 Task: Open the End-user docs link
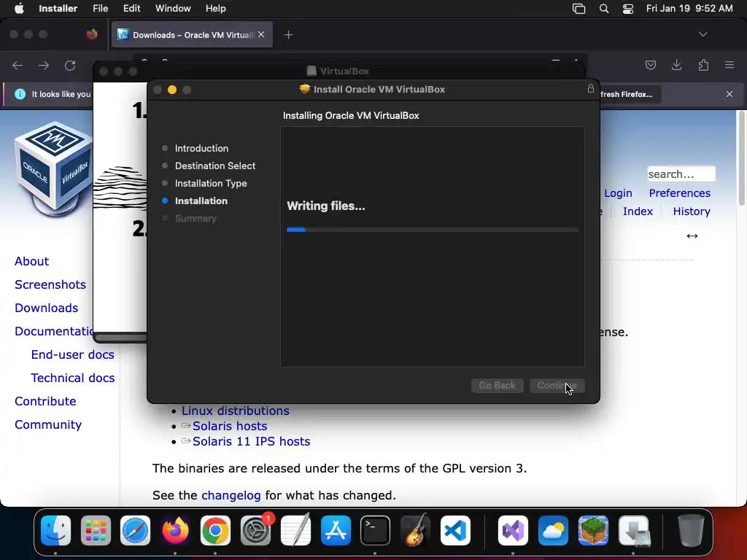pyautogui.click(x=72, y=354)
